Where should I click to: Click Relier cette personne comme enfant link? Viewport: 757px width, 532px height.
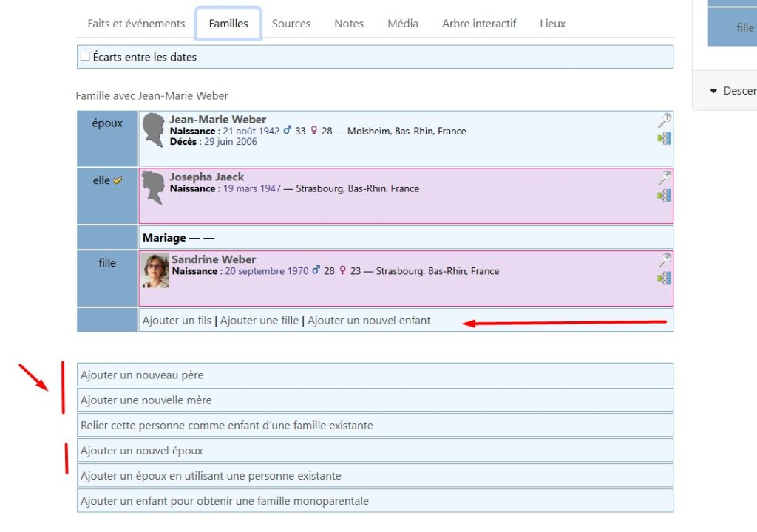(227, 426)
